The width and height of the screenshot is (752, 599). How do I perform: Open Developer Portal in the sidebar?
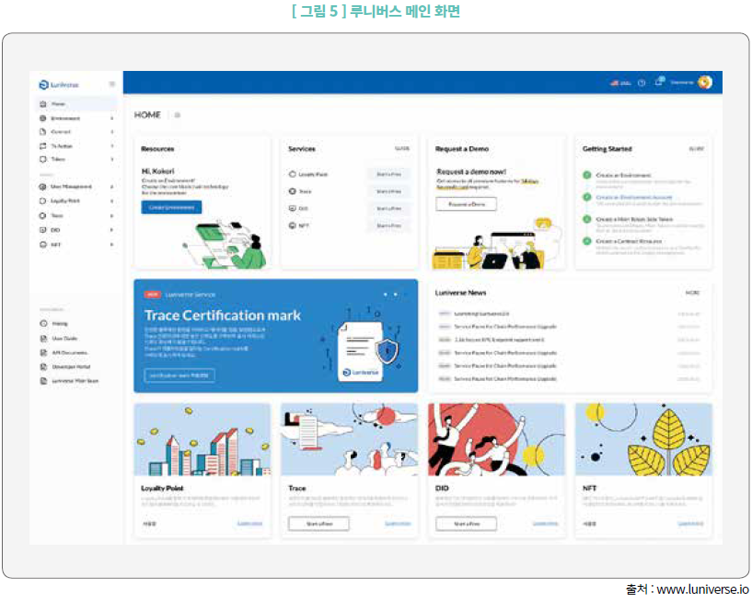point(65,366)
